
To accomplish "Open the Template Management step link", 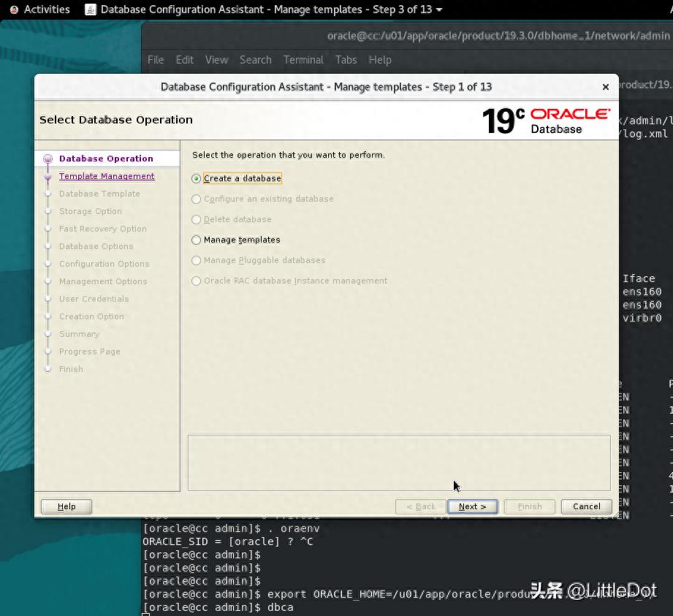I will [107, 176].
